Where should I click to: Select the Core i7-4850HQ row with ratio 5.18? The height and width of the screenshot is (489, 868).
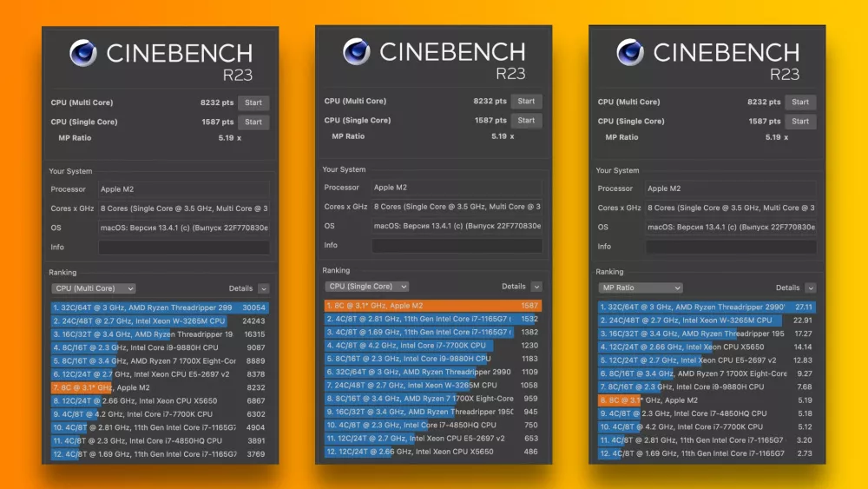pyautogui.click(x=707, y=413)
